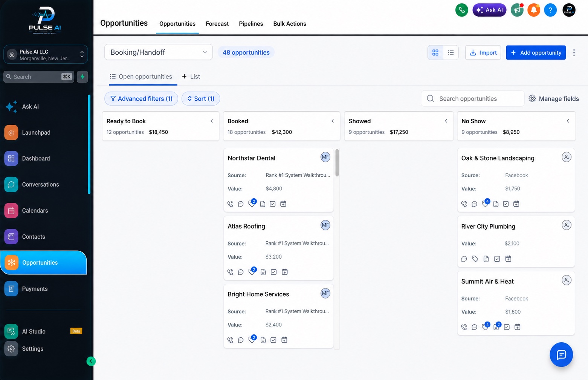Screen dimensions: 588x380
Task: Open Contacts in the sidebar
Action: coord(34,237)
